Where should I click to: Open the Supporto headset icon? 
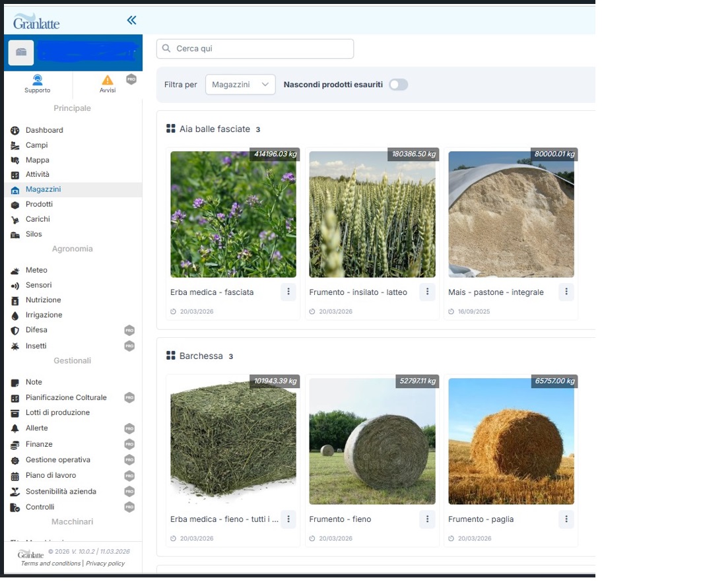pos(38,81)
